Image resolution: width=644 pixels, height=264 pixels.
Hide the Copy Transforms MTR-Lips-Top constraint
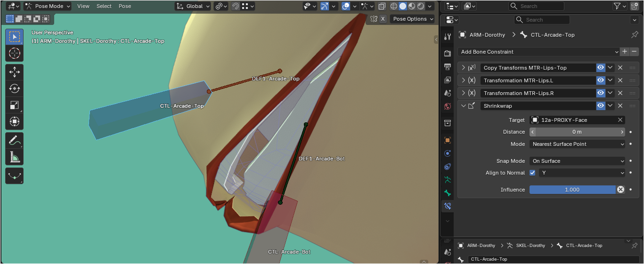coord(601,68)
